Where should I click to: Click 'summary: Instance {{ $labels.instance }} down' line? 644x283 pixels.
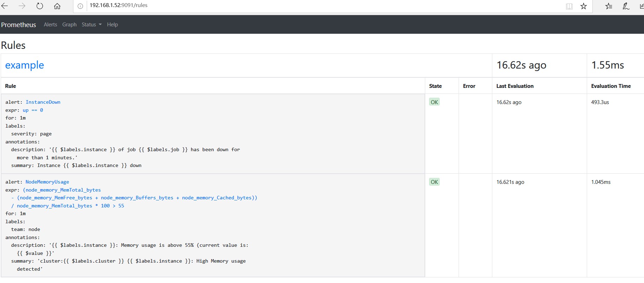coord(76,166)
